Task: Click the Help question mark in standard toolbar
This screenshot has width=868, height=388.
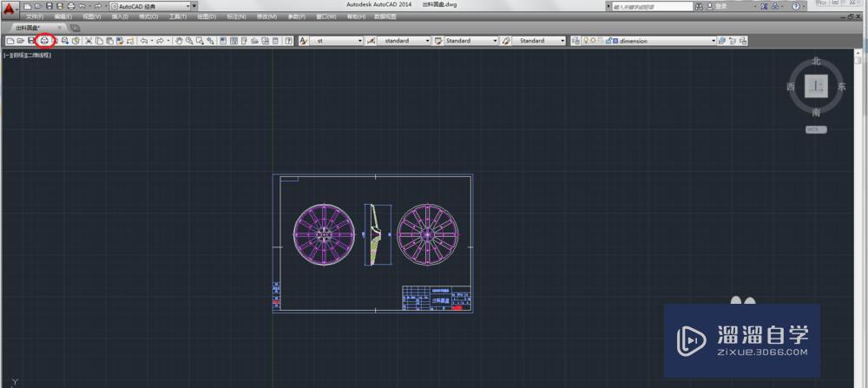Action: (x=288, y=41)
